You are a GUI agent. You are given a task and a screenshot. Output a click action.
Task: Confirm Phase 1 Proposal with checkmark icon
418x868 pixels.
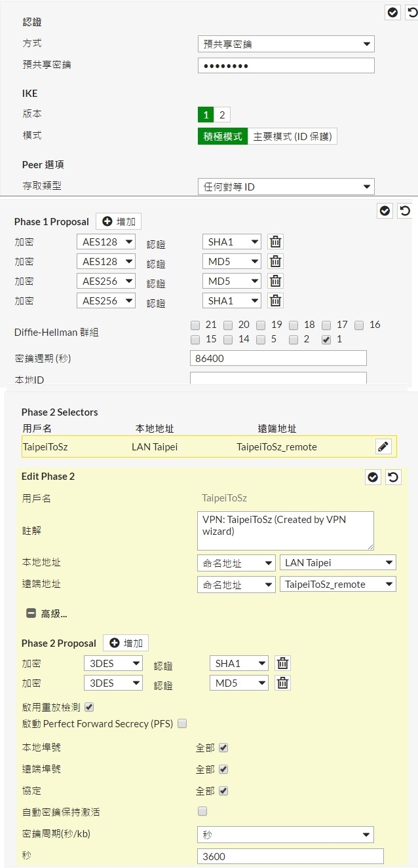(385, 211)
